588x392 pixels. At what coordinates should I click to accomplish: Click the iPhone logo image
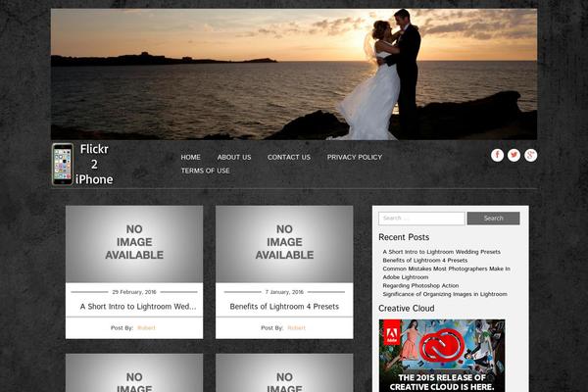coord(63,164)
